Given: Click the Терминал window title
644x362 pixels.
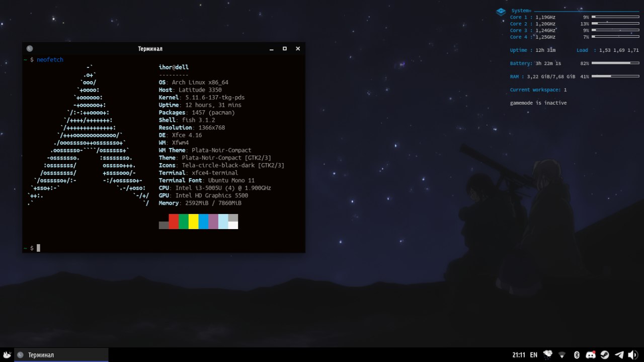Looking at the screenshot, I should tap(150, 49).
